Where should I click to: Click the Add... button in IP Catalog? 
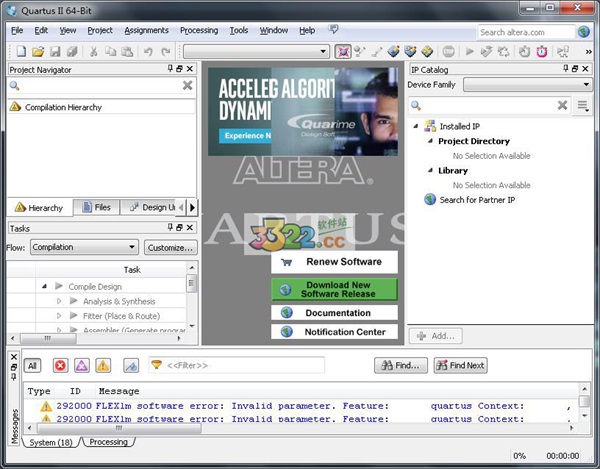[x=436, y=336]
